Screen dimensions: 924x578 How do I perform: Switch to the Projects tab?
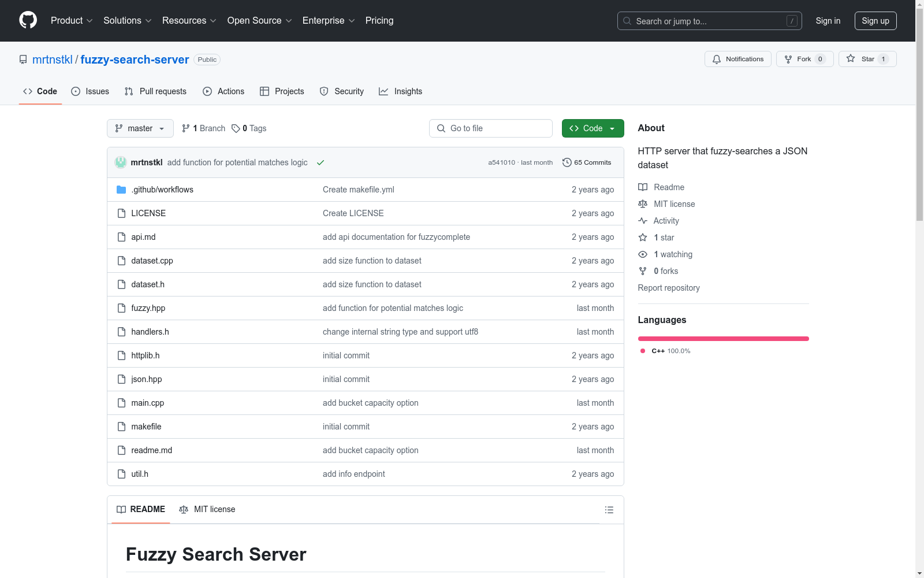click(x=282, y=91)
